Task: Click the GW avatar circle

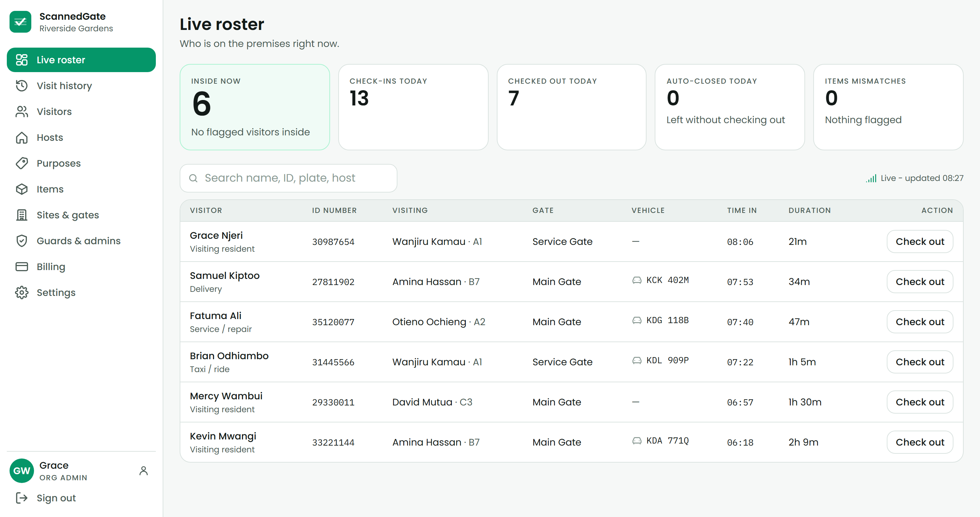Action: tap(22, 471)
